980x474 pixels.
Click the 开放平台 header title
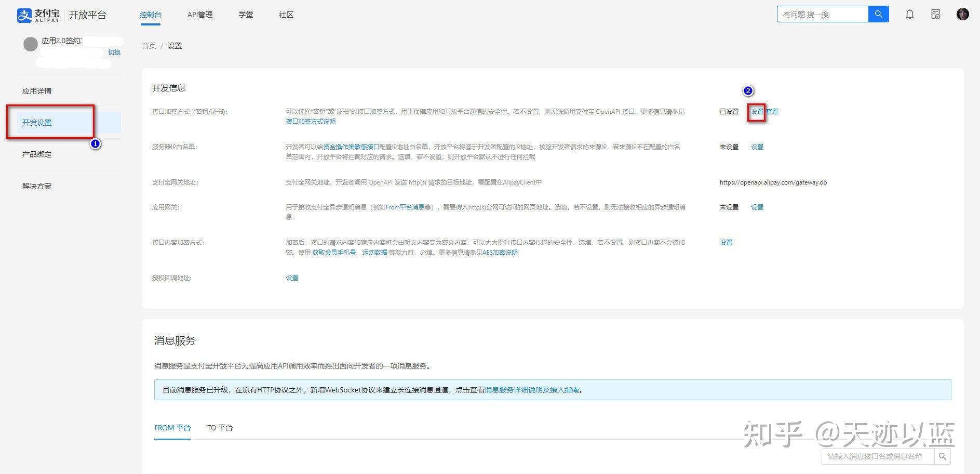pos(88,15)
